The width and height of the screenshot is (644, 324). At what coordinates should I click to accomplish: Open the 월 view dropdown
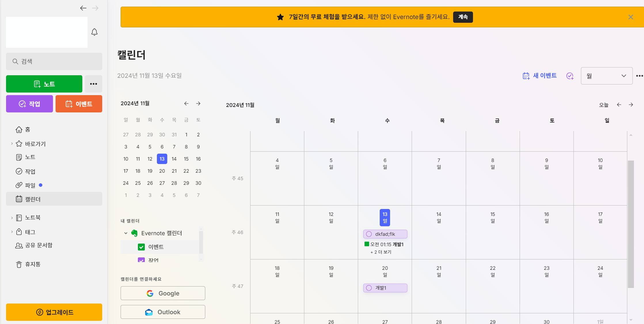[x=606, y=76]
